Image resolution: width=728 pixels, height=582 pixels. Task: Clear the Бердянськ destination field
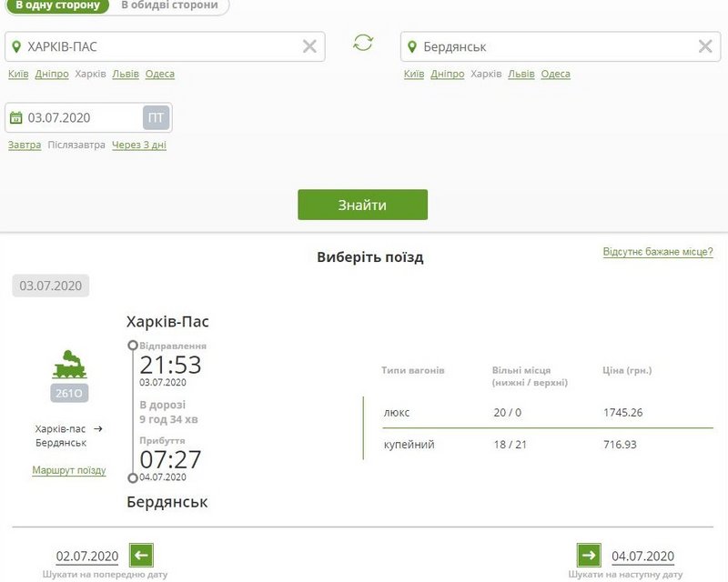pos(704,46)
